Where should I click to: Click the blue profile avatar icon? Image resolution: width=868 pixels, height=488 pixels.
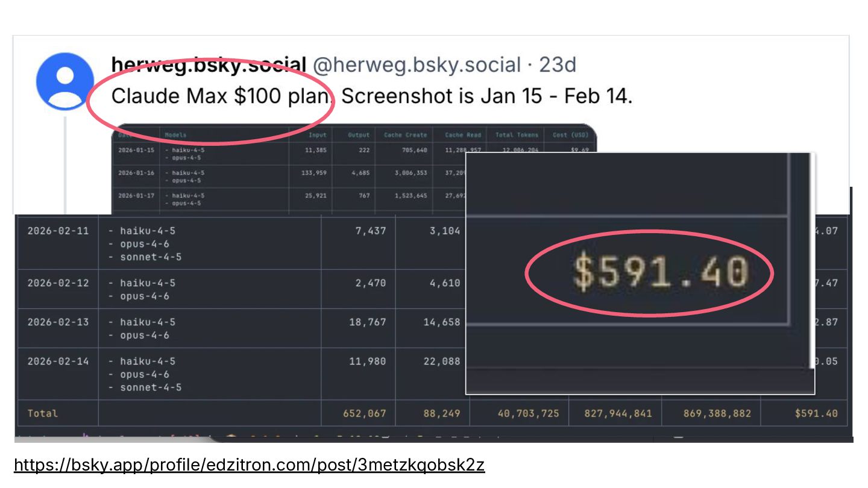pyautogui.click(x=64, y=81)
